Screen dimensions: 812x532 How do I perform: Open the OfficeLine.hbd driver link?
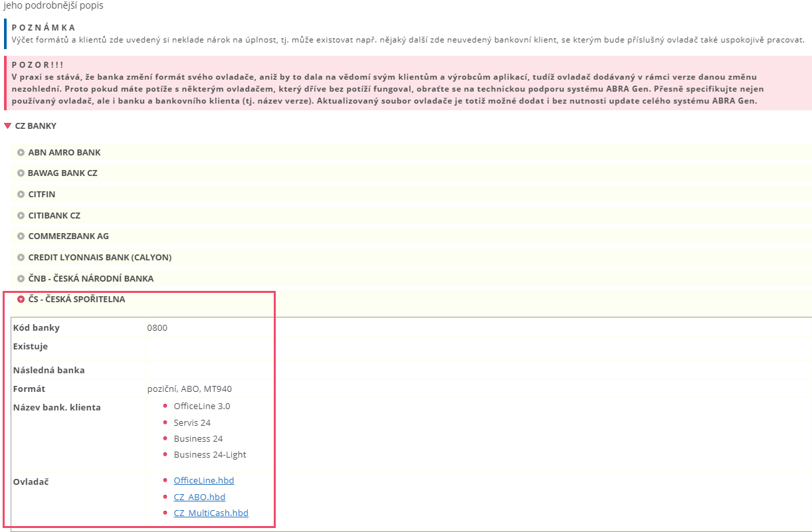(x=204, y=480)
